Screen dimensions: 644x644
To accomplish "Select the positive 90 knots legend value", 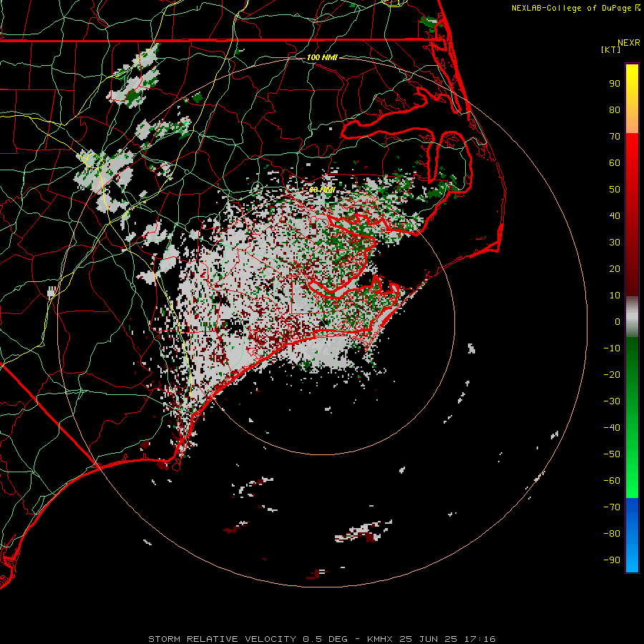I will (615, 84).
